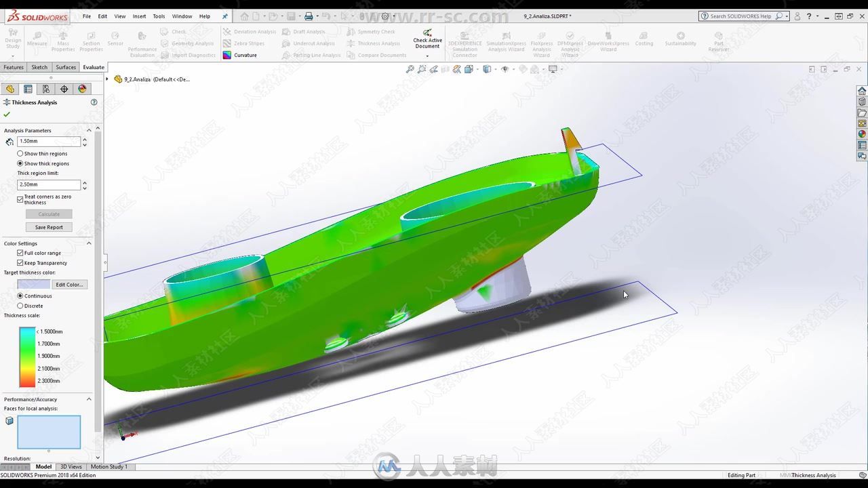868x488 pixels.
Task: Open Check Active Document dropdown arrow
Action: tap(427, 56)
